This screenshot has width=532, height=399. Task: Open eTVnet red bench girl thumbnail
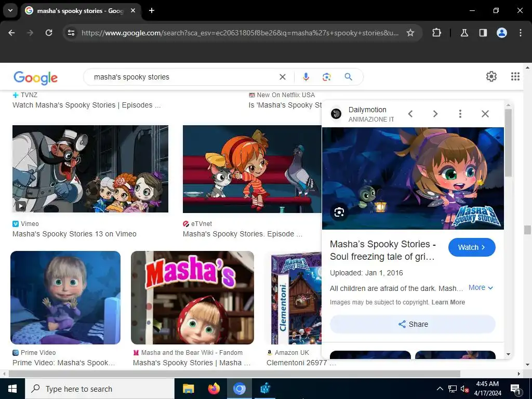[x=252, y=169]
